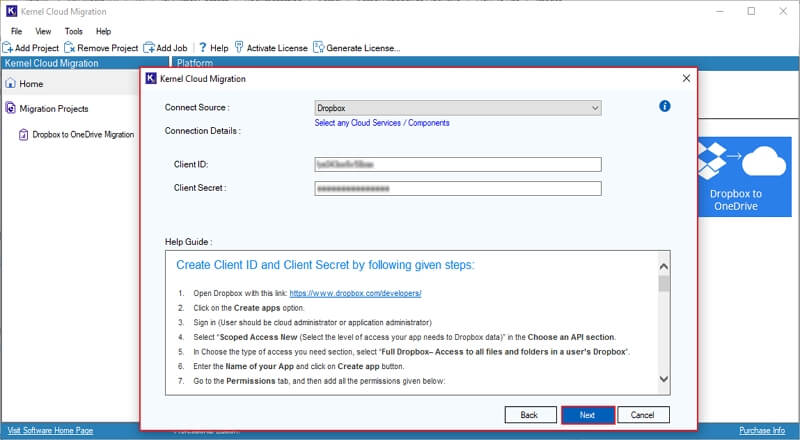Click the help step starting 'Sign in (User should be'
This screenshot has width=800, height=440.
(312, 323)
